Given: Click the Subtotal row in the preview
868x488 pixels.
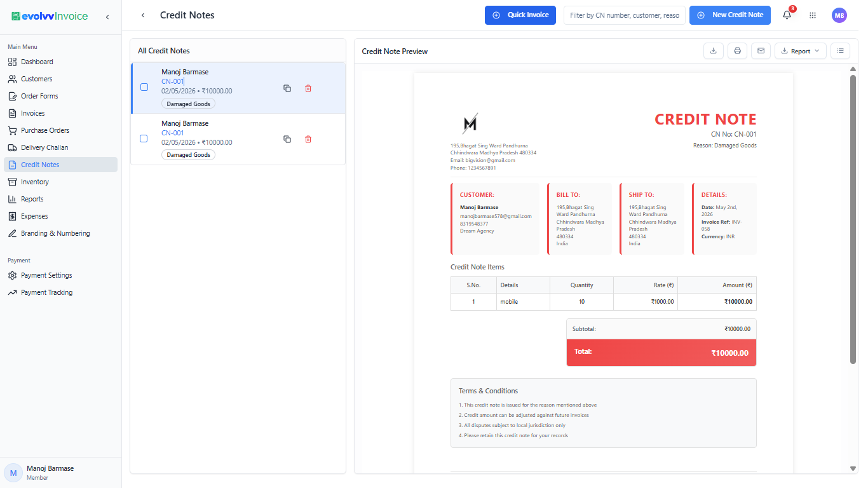Looking at the screenshot, I should (661, 329).
